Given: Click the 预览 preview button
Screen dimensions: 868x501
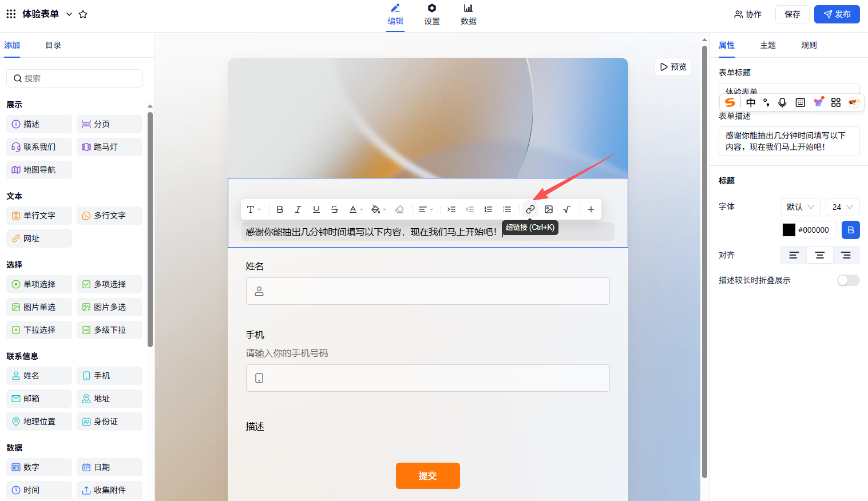Looking at the screenshot, I should [x=673, y=67].
